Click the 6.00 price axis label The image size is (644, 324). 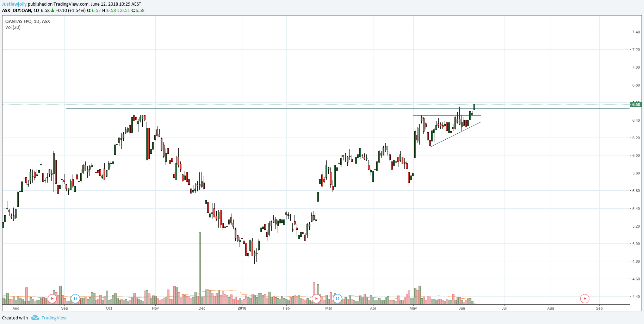[x=636, y=155]
